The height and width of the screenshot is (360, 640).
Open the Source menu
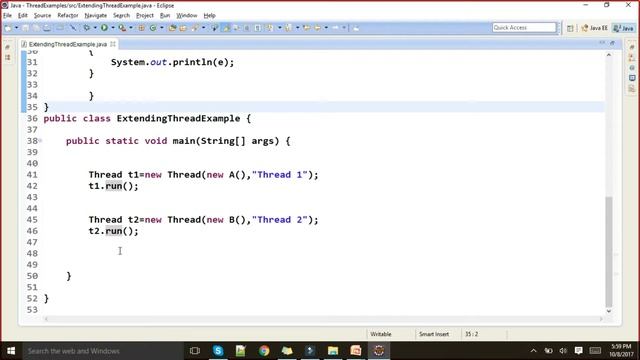42,16
